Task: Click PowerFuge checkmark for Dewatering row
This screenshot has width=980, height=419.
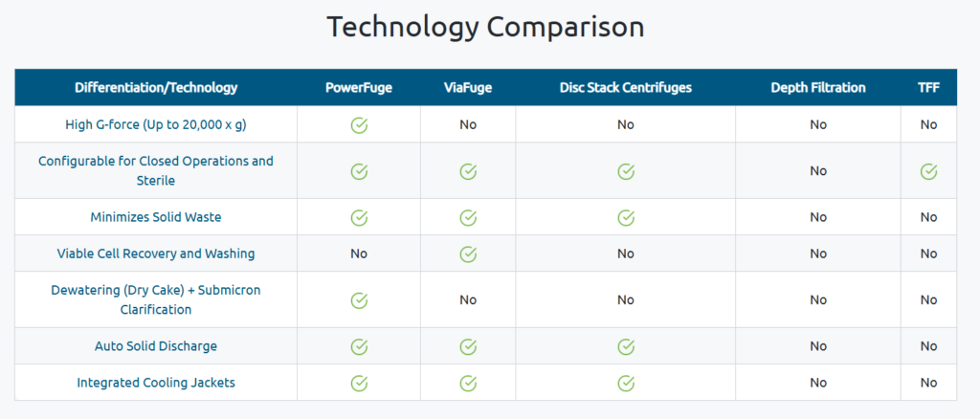Action: click(359, 300)
